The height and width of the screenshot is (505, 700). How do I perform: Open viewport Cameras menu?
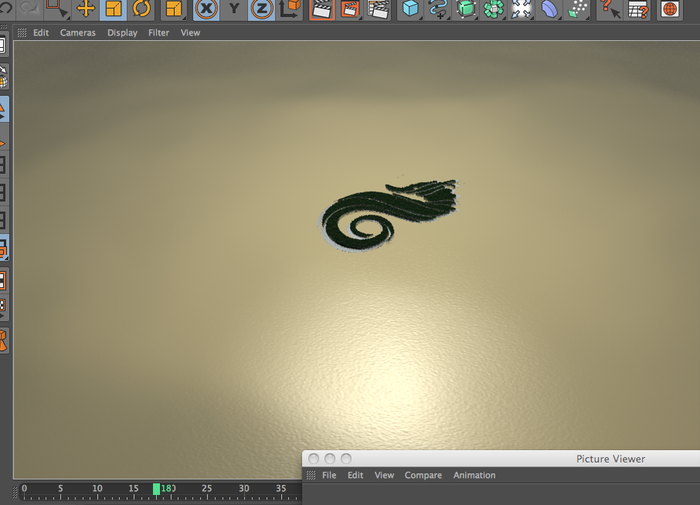[78, 33]
